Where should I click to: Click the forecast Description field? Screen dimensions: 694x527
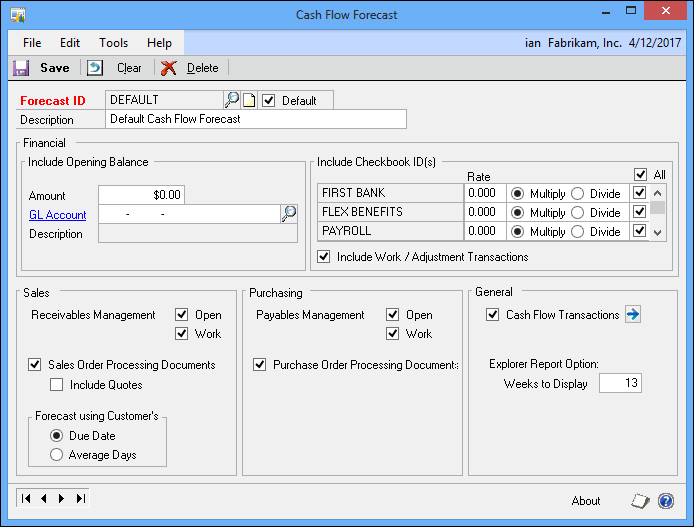pyautogui.click(x=256, y=119)
